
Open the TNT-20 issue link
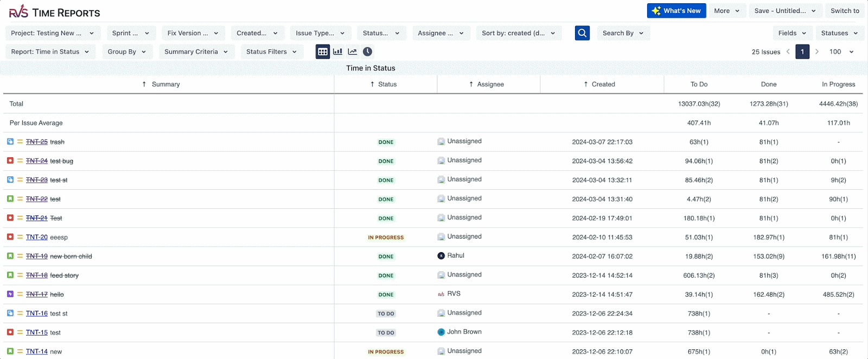37,237
